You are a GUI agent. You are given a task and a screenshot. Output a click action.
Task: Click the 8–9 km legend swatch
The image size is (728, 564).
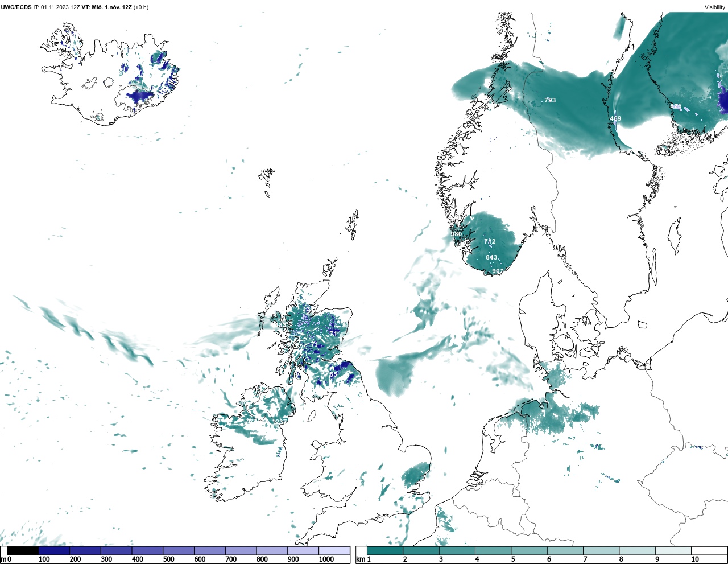637,550
